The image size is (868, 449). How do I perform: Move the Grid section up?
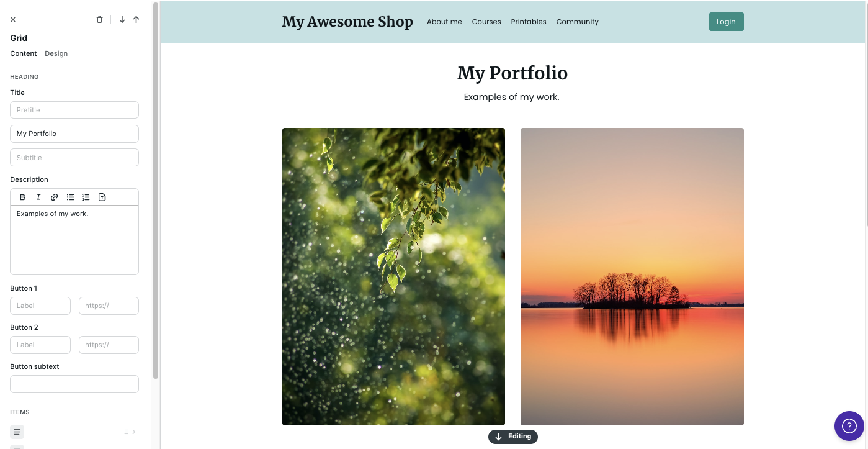136,20
